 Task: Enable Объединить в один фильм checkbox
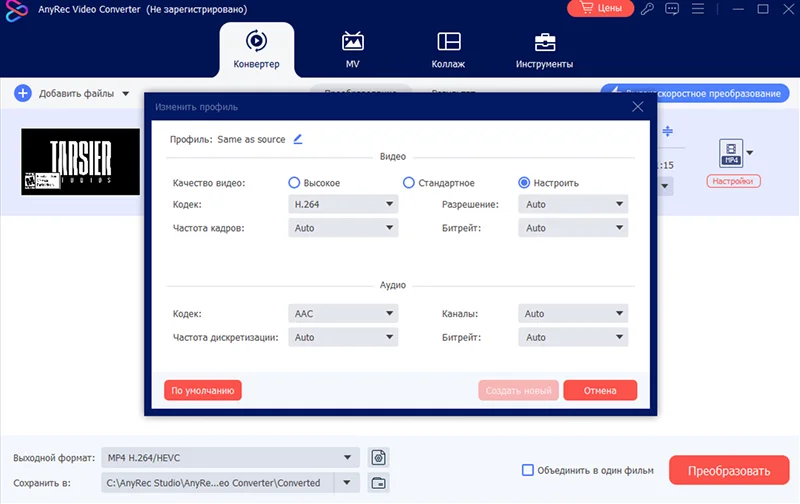pos(528,470)
